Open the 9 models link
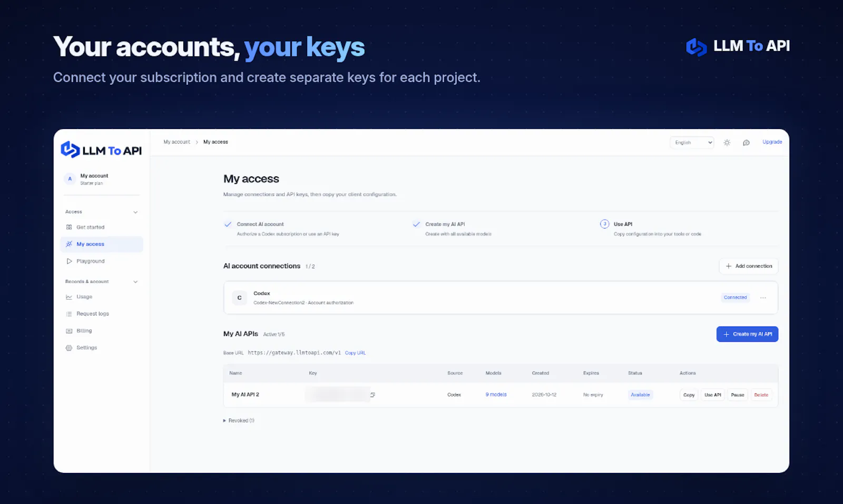Viewport: 843px width, 504px height. (496, 394)
